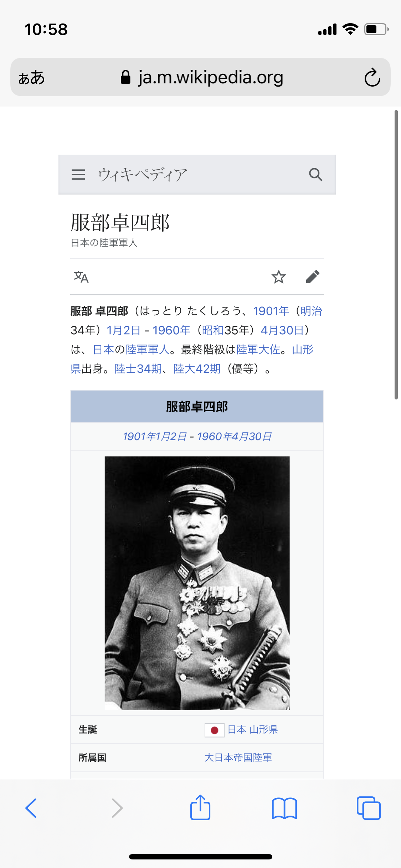Open the portrait photo of 服部卓四郎
This screenshot has height=868, width=401.
pyautogui.click(x=197, y=583)
